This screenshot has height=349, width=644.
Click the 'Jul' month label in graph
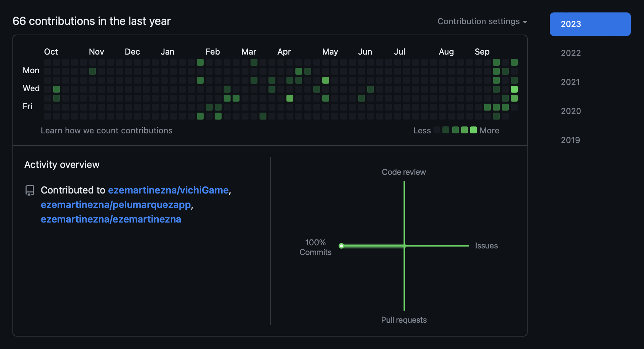pyautogui.click(x=400, y=52)
